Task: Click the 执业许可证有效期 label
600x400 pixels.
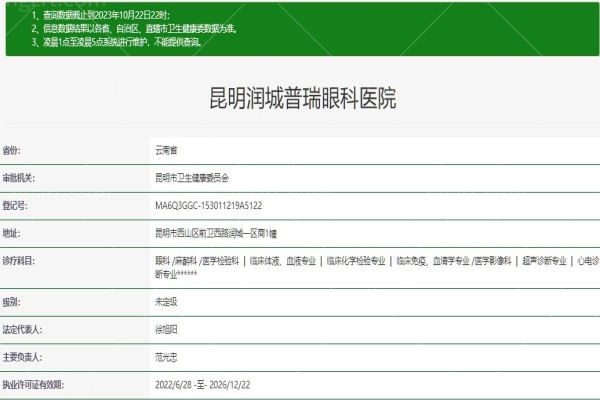Action: (33, 385)
